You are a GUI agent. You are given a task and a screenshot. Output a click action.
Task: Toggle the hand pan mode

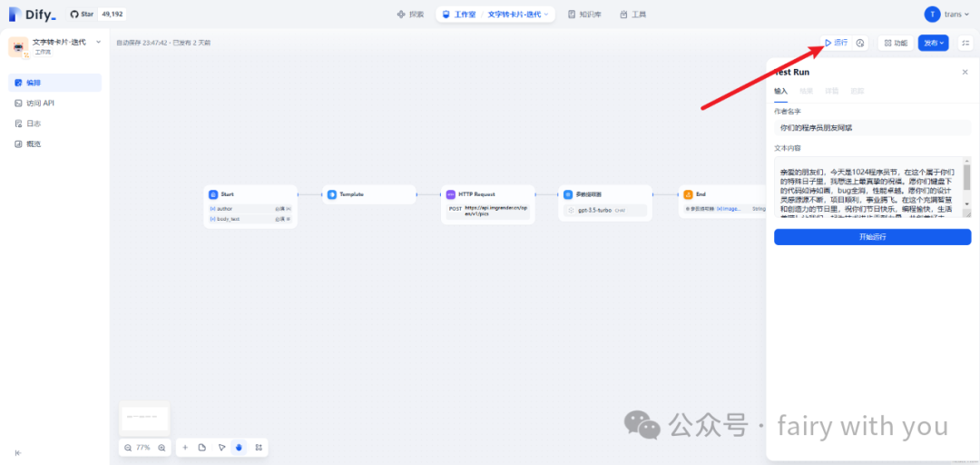[x=240, y=448]
